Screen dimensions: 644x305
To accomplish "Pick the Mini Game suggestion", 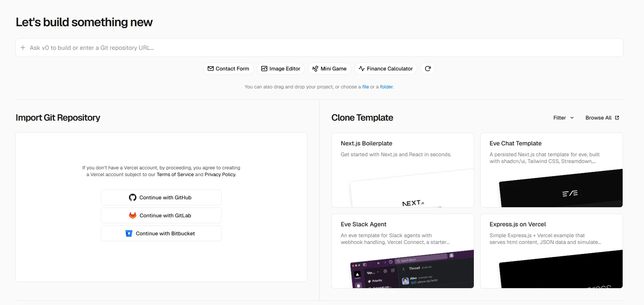I will tap(329, 69).
